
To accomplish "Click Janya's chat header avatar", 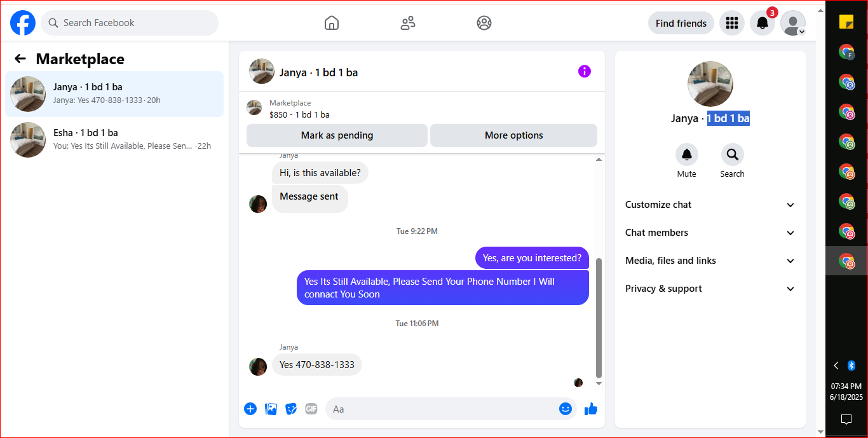I will 262,72.
